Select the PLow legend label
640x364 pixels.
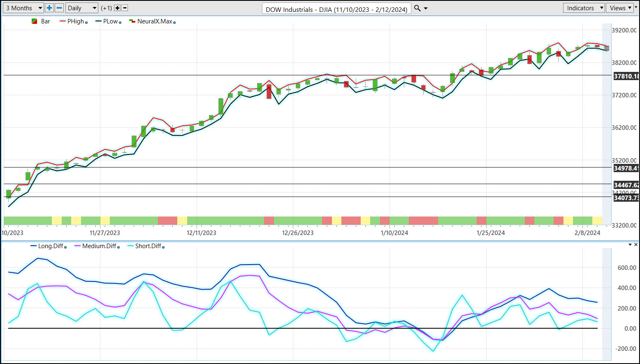111,21
